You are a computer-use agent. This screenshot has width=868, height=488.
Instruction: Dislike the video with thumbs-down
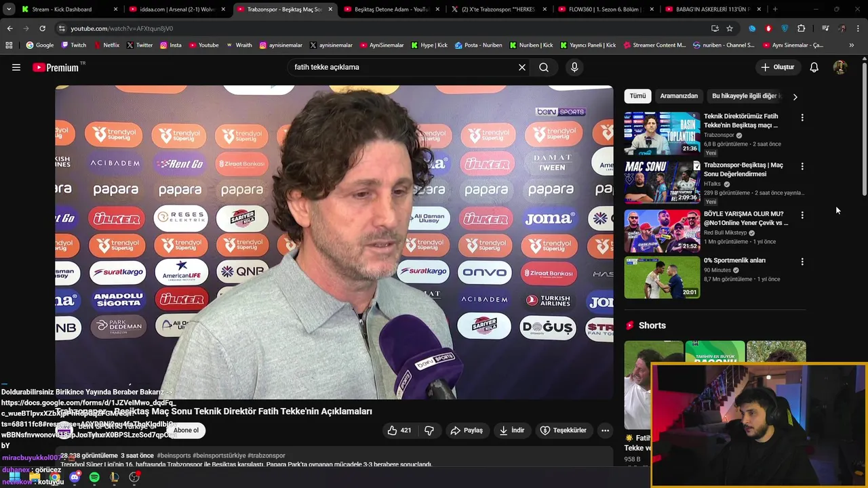429,430
